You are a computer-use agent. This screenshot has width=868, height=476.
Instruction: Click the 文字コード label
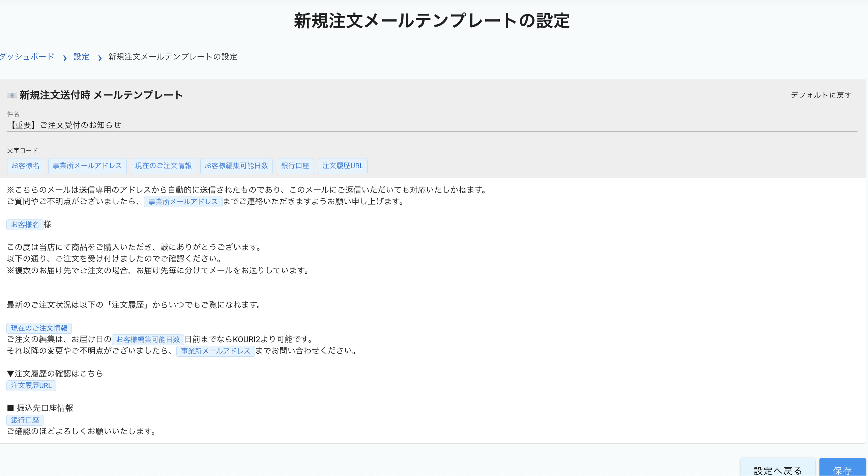coord(23,150)
